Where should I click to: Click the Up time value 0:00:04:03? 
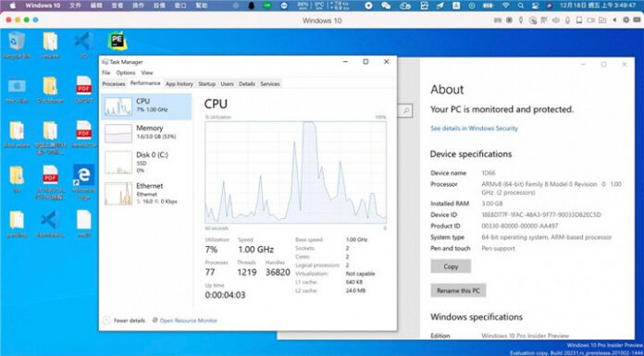[225, 295]
